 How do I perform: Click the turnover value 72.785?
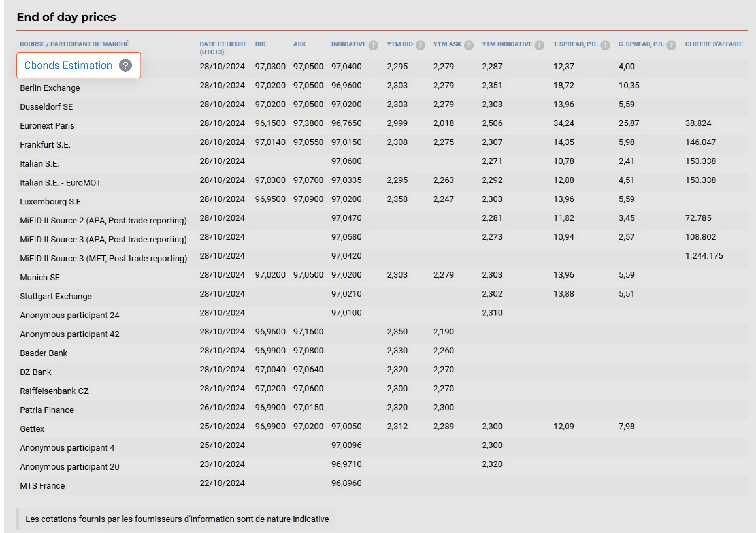(698, 218)
